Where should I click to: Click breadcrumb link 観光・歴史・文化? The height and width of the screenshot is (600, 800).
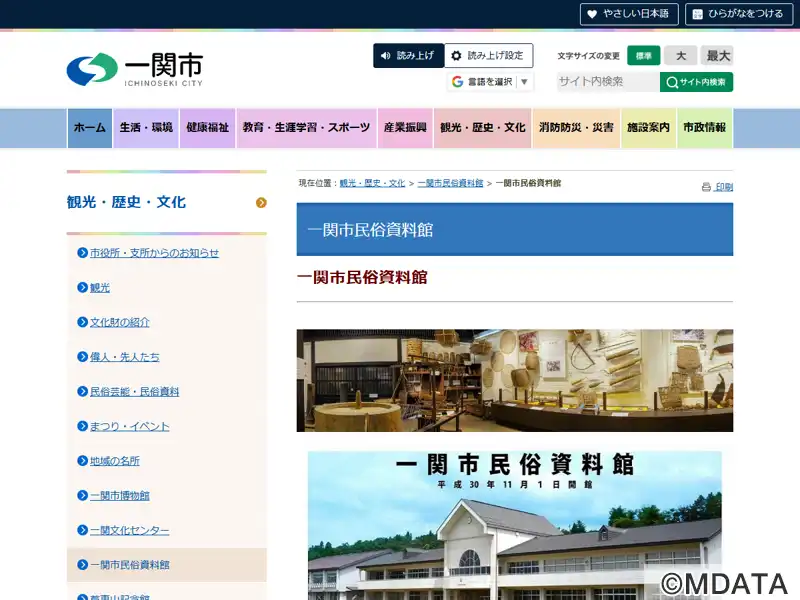click(x=372, y=183)
